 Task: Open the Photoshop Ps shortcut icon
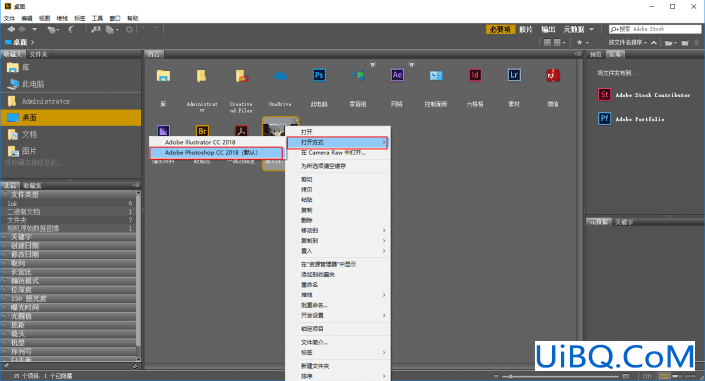coord(319,75)
